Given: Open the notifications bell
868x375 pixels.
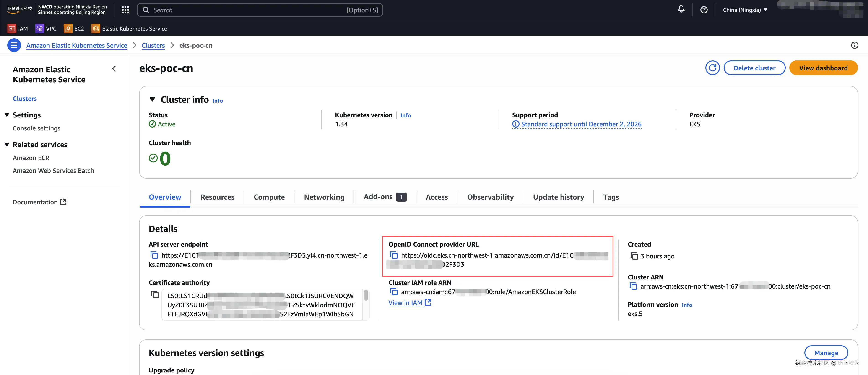Looking at the screenshot, I should point(681,9).
